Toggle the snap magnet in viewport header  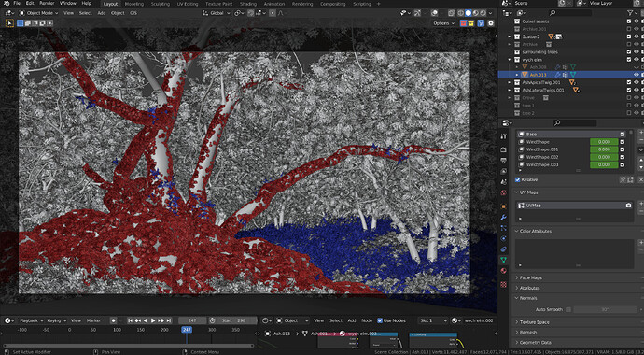click(x=251, y=13)
